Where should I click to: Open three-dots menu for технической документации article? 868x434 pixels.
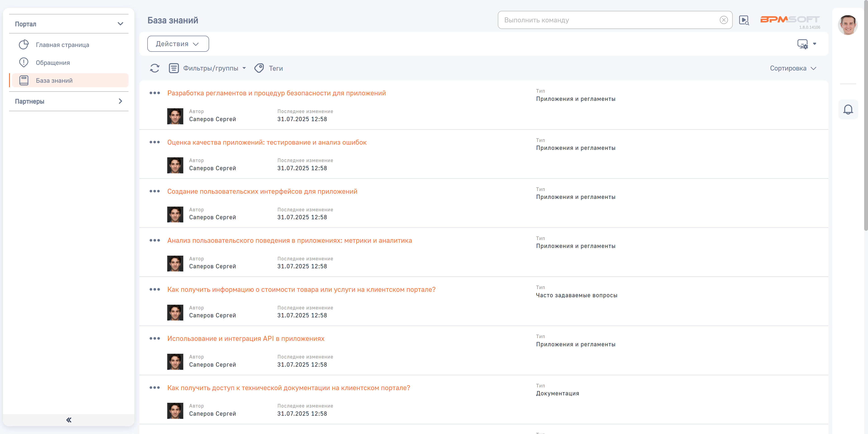tap(155, 387)
